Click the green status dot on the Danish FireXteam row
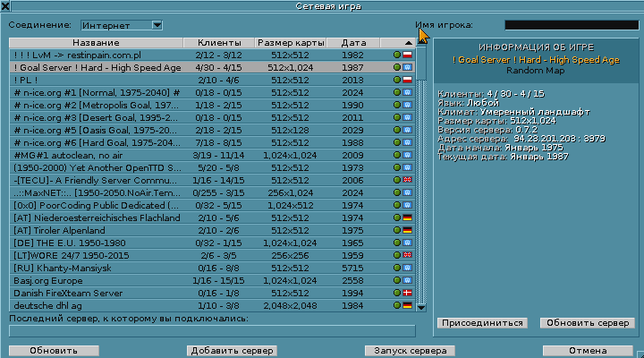Image resolution: width=644 pixels, height=358 pixels. (397, 293)
